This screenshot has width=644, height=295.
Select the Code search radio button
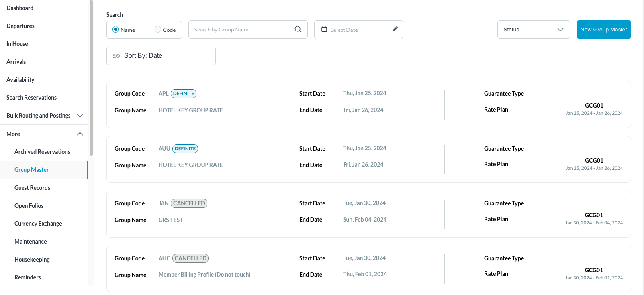point(158,29)
